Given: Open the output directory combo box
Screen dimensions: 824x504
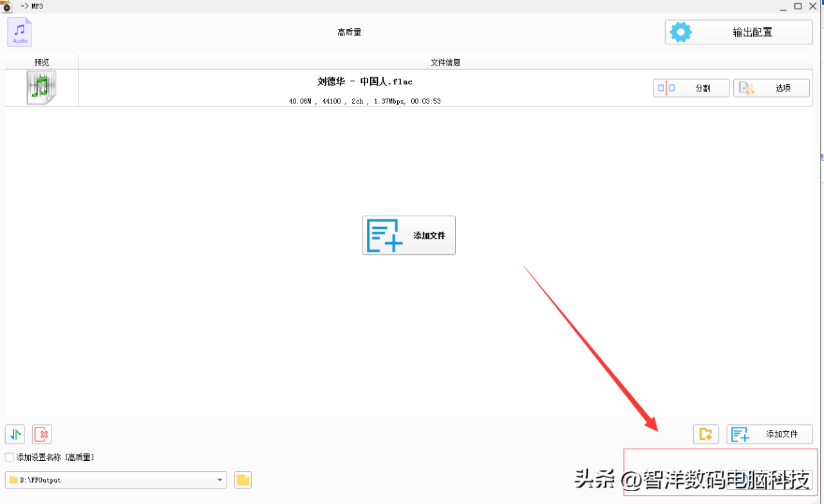Looking at the screenshot, I should coord(116,480).
